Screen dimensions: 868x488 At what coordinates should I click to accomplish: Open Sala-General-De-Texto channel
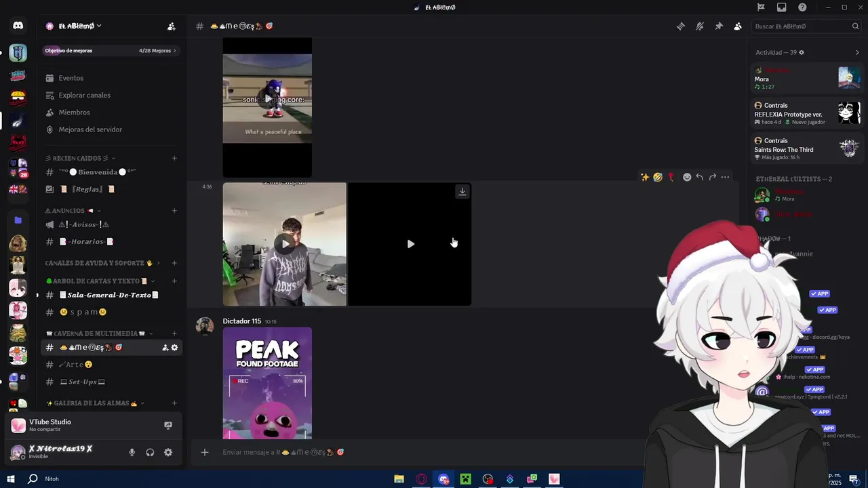coord(110,295)
